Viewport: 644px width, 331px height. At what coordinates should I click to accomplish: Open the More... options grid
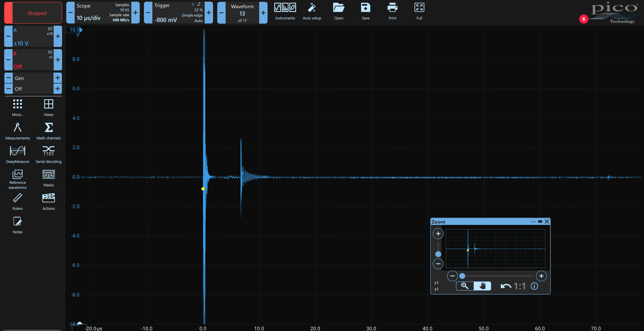pyautogui.click(x=17, y=108)
